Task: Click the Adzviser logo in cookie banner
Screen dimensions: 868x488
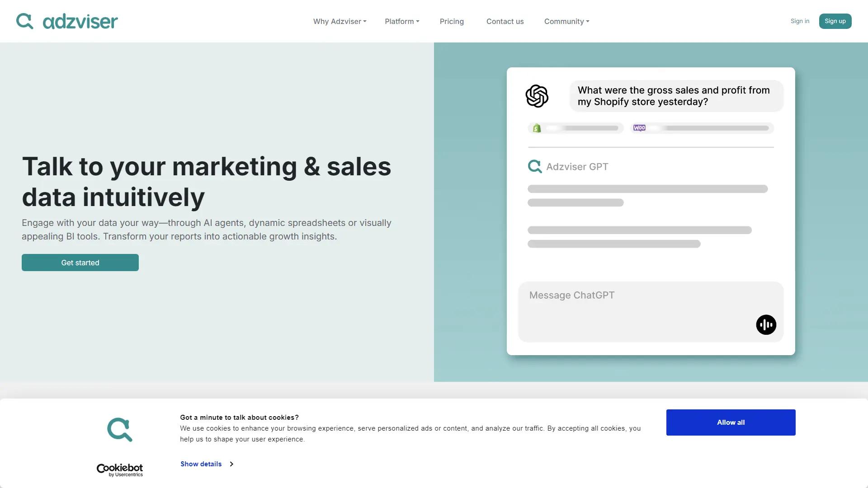Action: tap(120, 429)
